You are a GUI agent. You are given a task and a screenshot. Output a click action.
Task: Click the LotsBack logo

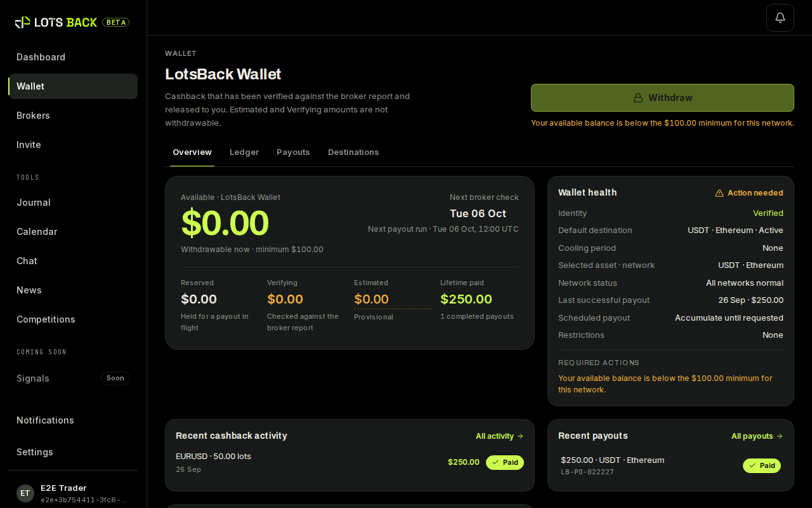pyautogui.click(x=56, y=22)
